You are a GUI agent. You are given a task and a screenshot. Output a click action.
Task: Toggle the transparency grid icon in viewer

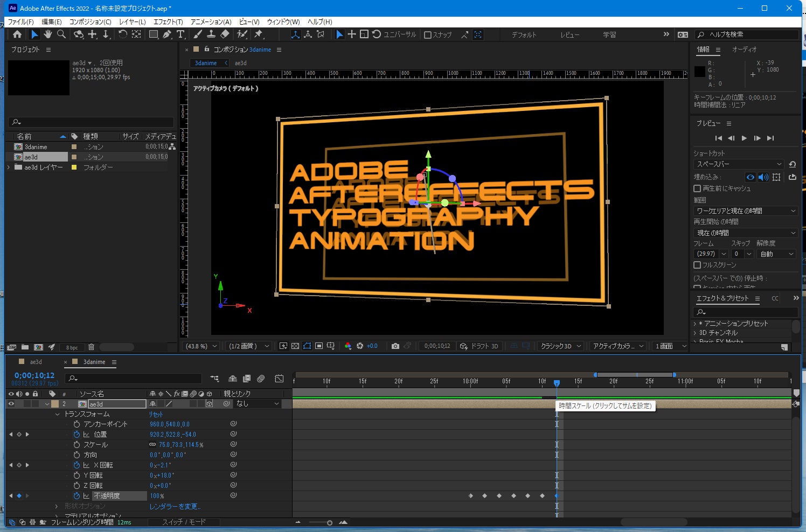pyautogui.click(x=295, y=346)
